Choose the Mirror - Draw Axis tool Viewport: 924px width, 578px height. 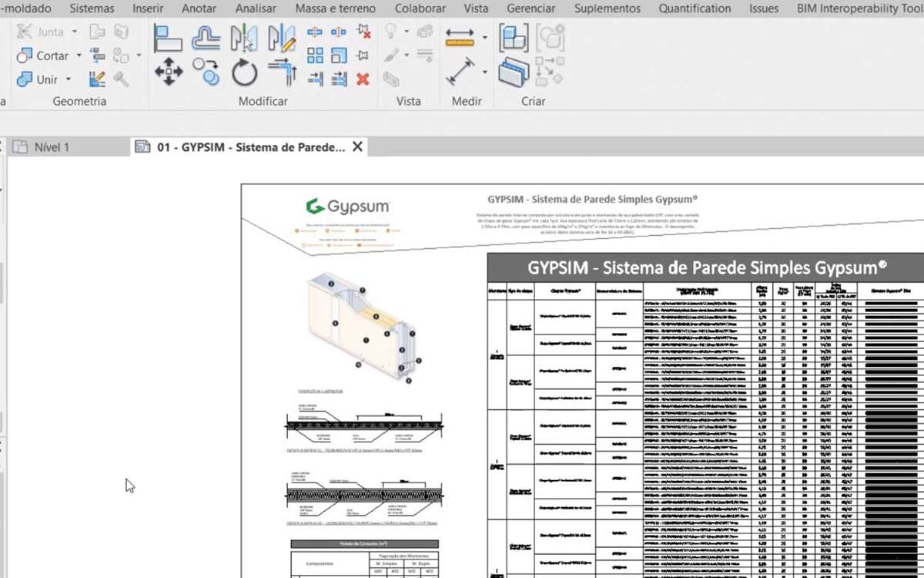click(x=281, y=38)
